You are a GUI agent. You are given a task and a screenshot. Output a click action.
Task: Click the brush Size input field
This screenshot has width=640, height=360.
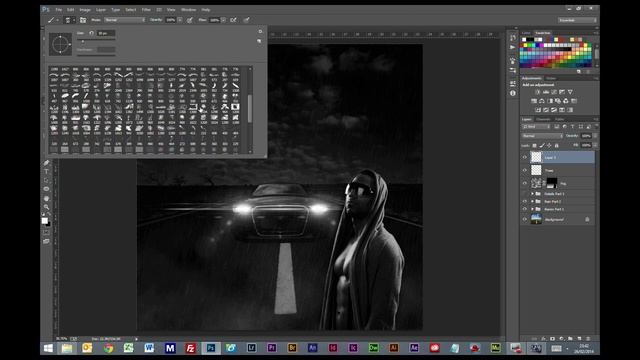click(106, 33)
